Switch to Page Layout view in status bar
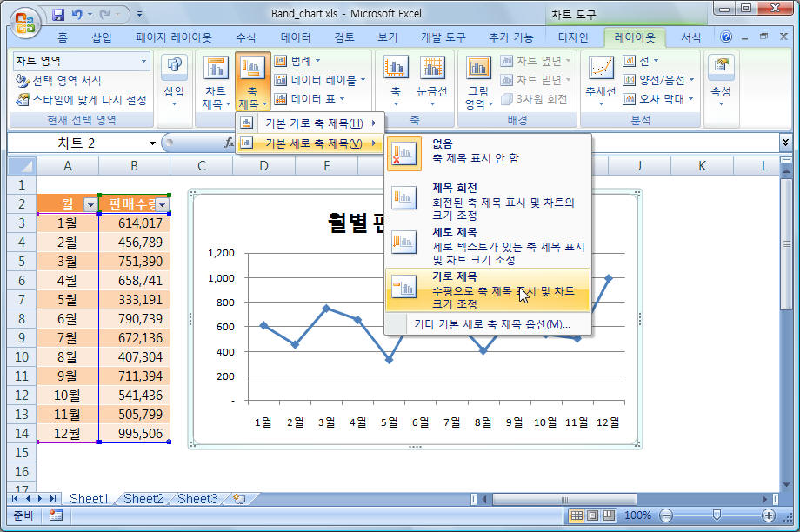This screenshot has height=532, width=800. point(591,515)
